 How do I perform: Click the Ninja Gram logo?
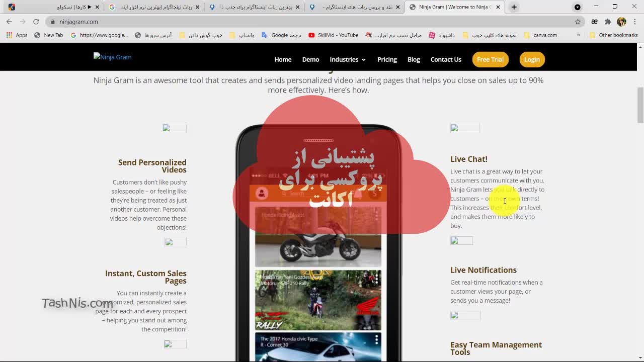pyautogui.click(x=112, y=57)
